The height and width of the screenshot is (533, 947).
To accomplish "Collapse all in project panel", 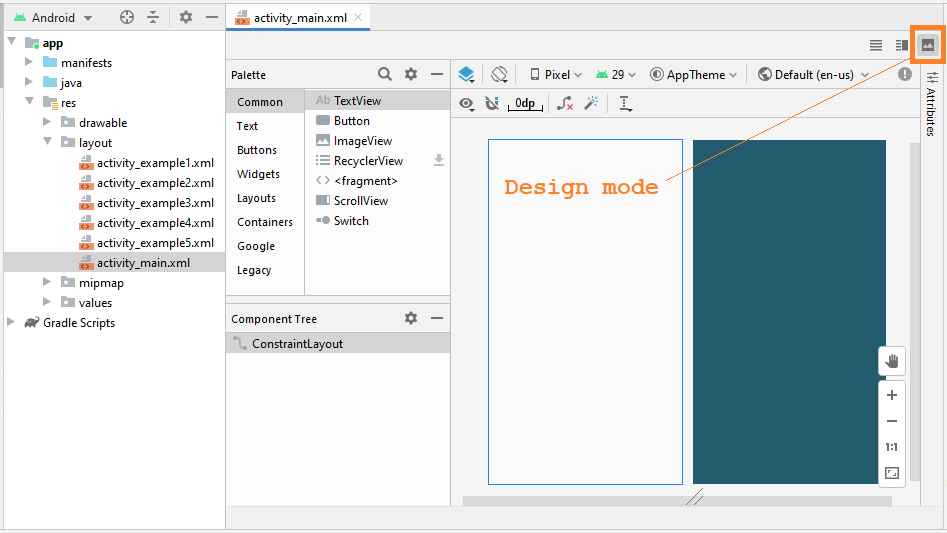I will 153,18.
